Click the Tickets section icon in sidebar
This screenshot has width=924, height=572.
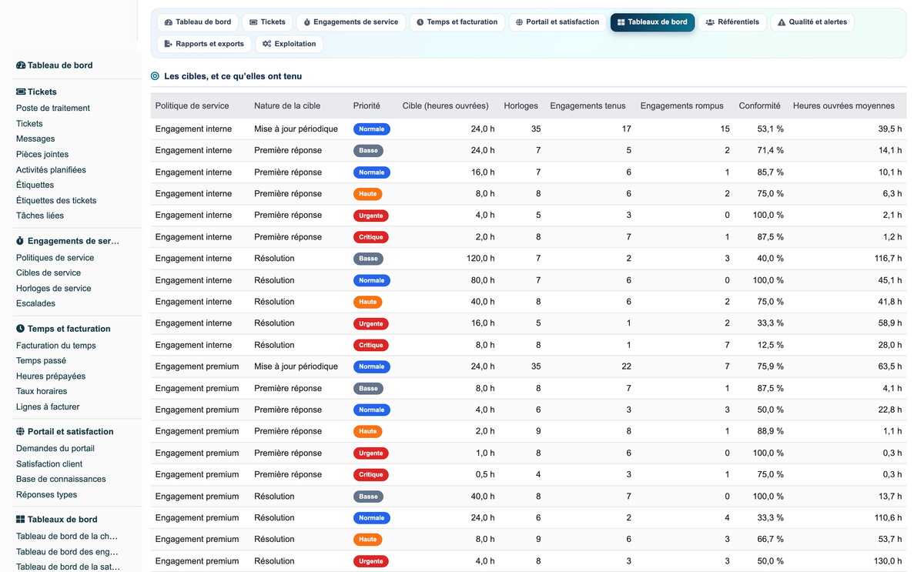coord(21,92)
